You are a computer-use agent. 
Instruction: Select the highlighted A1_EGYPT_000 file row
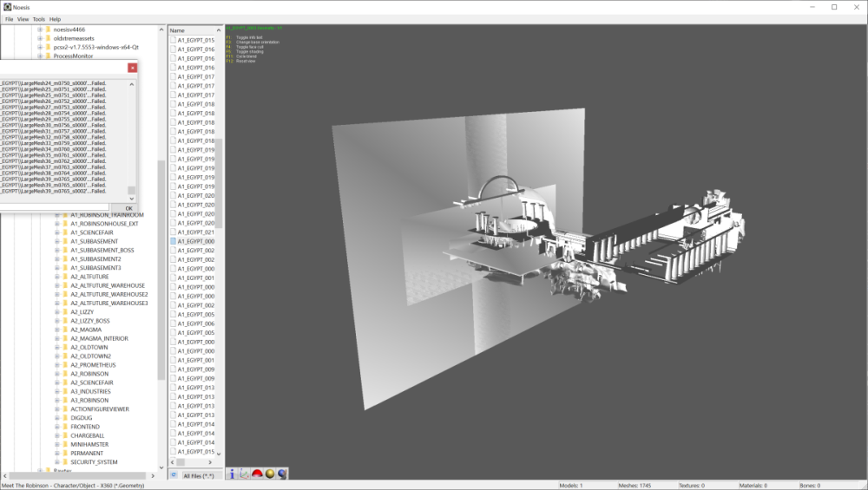192,241
